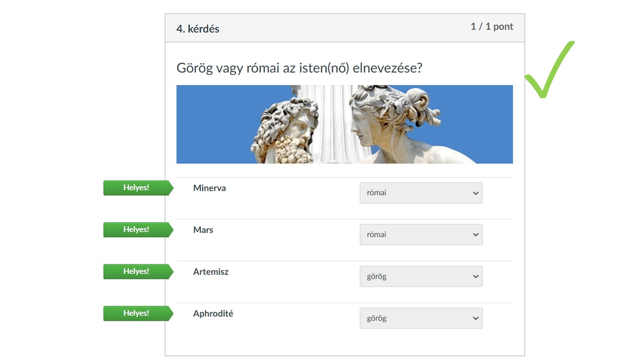Screen dimensions: 644x362
Task: Click the large green checkmark icon
Action: click(x=549, y=69)
